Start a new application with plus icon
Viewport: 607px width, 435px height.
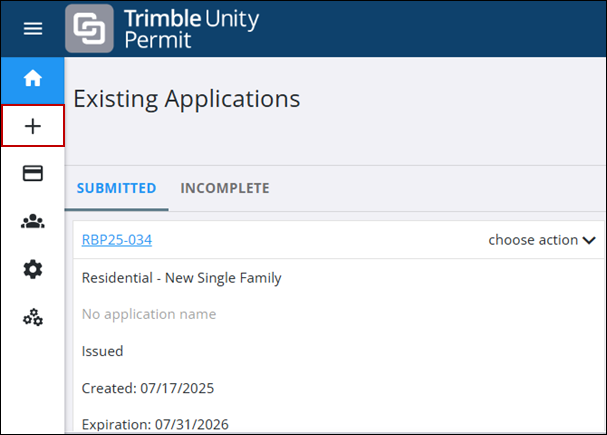tap(33, 126)
